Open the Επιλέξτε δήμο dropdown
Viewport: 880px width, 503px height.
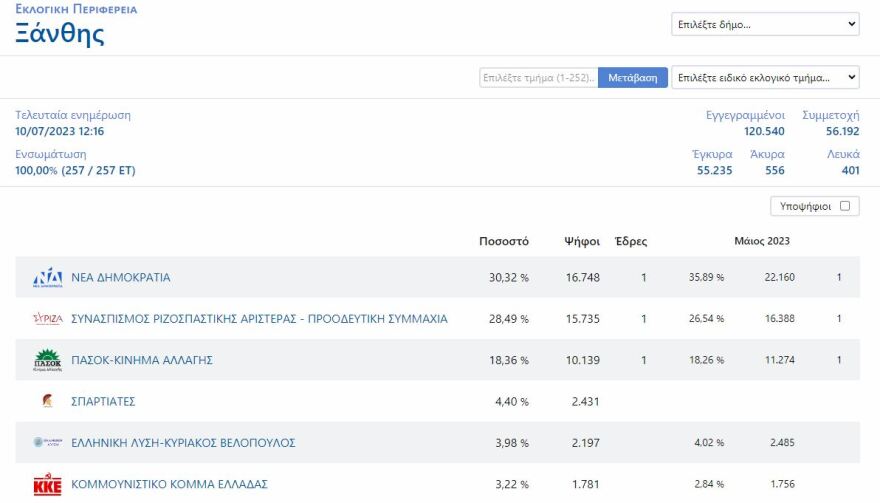click(x=765, y=24)
